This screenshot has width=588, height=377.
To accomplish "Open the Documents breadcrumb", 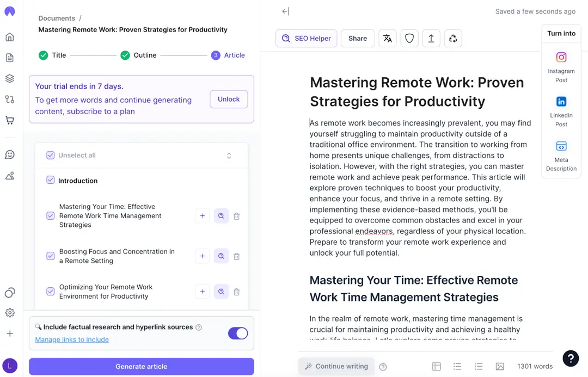I will tap(57, 18).
